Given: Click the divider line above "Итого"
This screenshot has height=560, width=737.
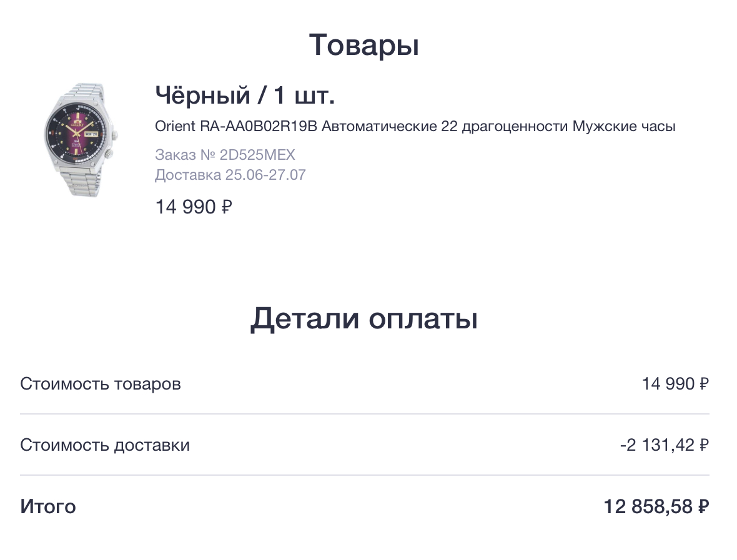Looking at the screenshot, I should click(364, 475).
